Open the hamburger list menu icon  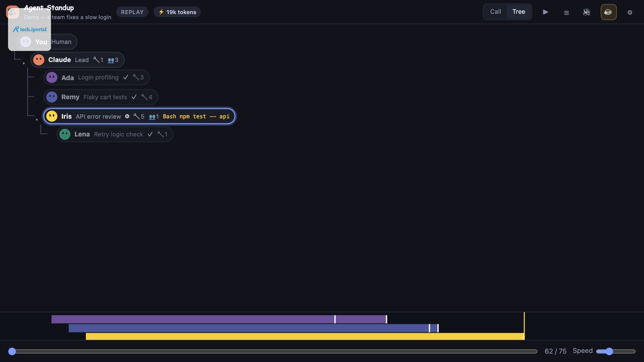[566, 12]
